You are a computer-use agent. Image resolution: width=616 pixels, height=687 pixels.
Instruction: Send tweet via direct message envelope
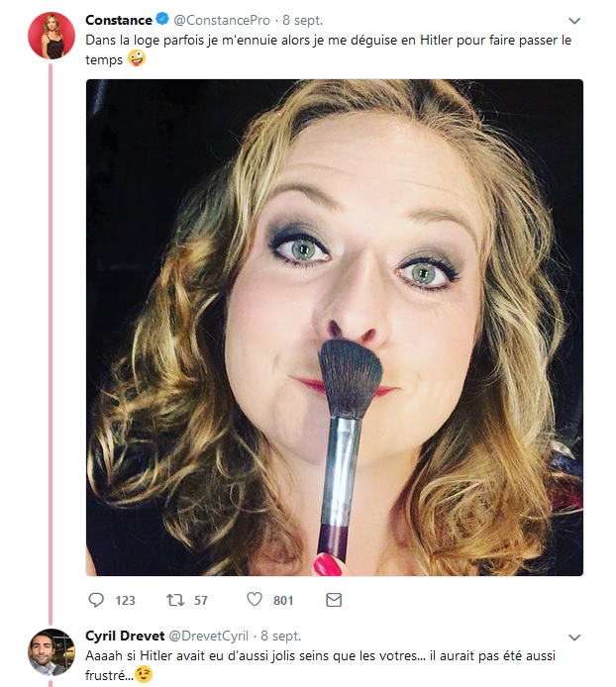[334, 600]
